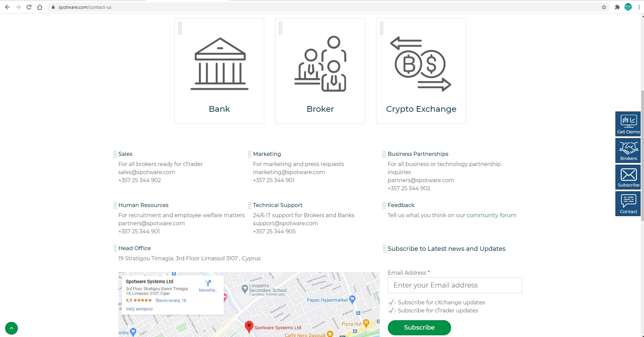The image size is (644, 337).
Task: Click the green scroll-to-top arrow button
Action: (11, 328)
